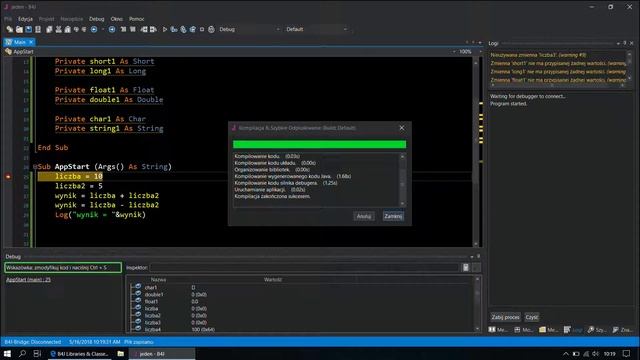The width and height of the screenshot is (640, 360).
Task: Click the 'liczba4' row in variables list
Action: (302, 329)
